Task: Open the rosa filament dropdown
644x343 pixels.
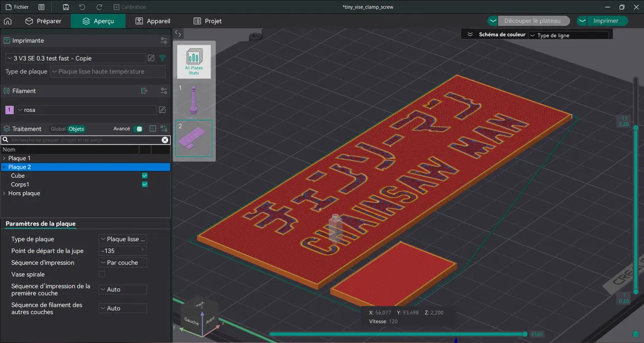Action: [86, 110]
